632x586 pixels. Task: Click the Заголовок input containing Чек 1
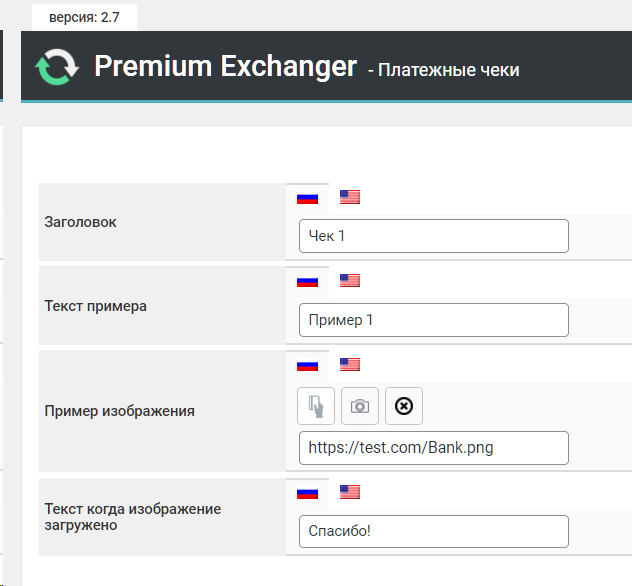433,236
